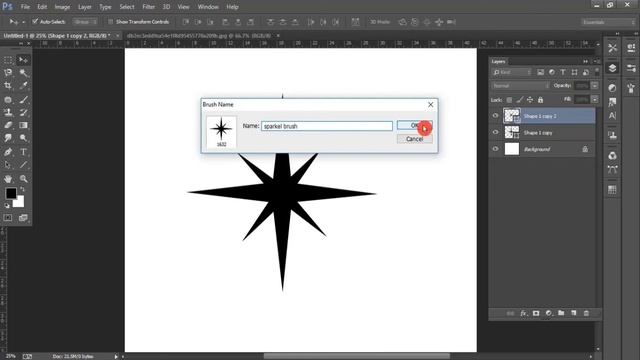640x360 pixels.
Task: Select the Hand tool
Action: (8, 179)
